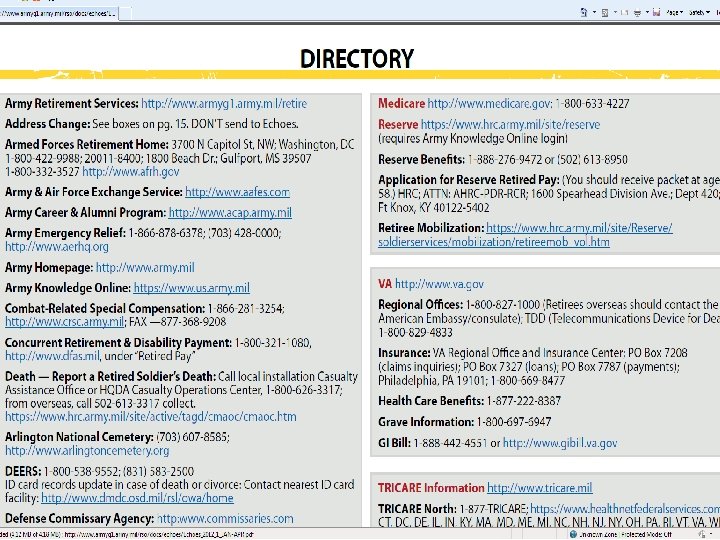
Task: Click the red 'TRICARE Information' heading
Action: [x=431, y=488]
